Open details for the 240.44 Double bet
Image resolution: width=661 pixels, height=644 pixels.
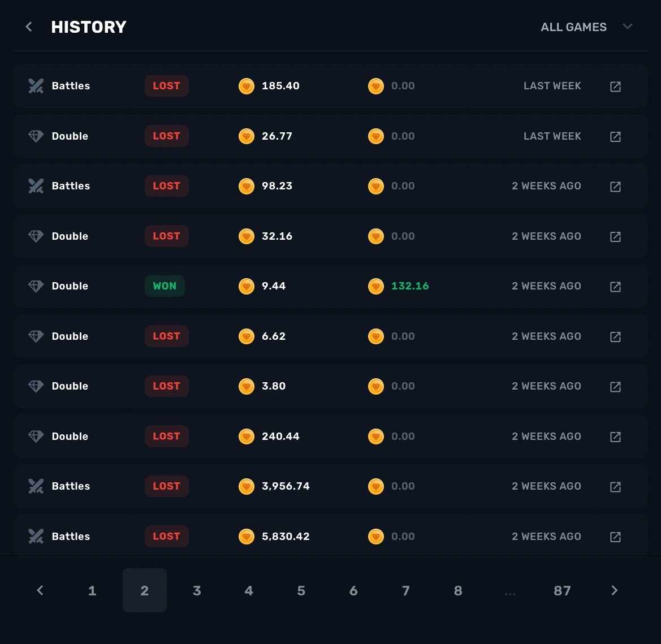[x=615, y=436]
